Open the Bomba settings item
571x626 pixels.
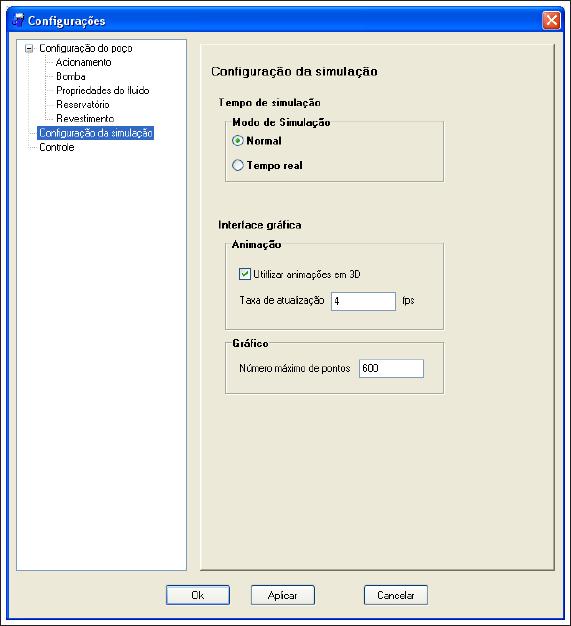click(71, 76)
